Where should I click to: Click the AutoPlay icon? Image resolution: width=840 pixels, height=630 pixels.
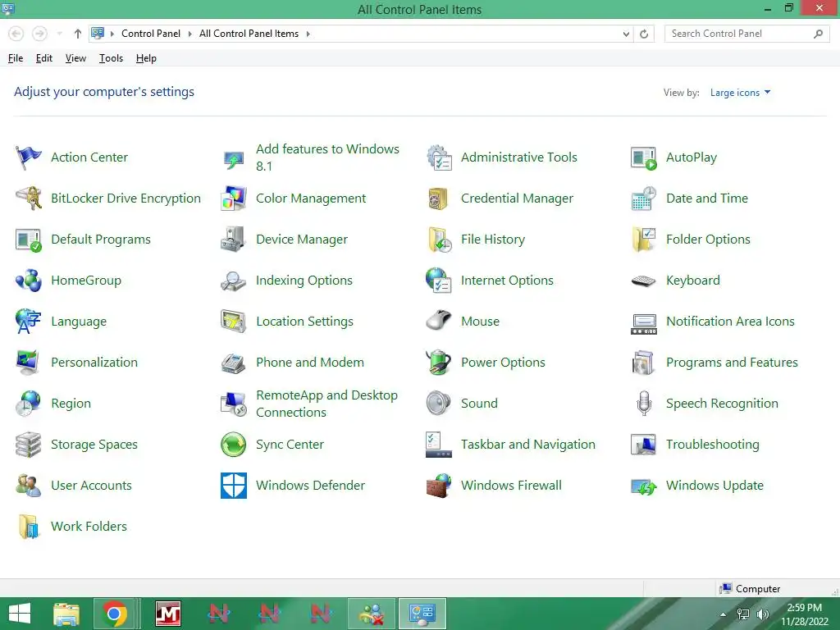coord(644,157)
